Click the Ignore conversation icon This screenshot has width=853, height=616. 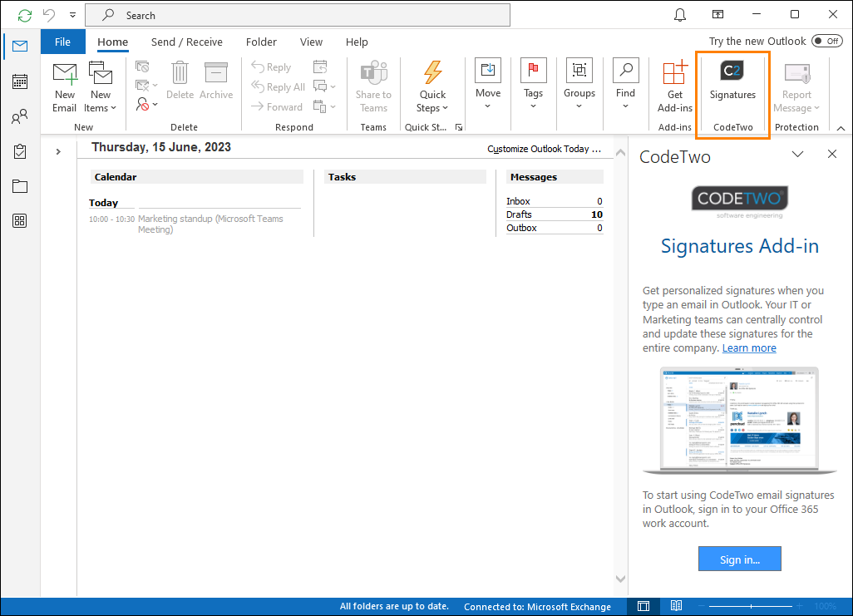click(x=142, y=67)
